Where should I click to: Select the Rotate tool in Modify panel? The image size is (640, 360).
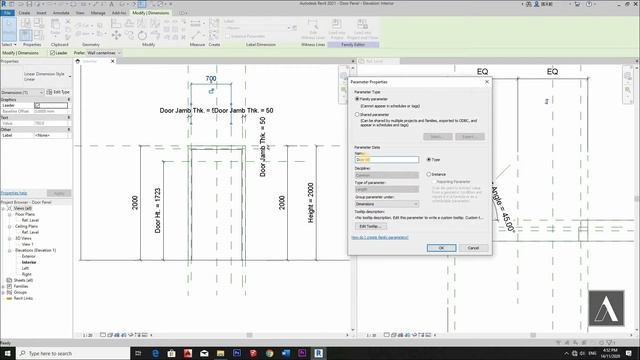click(x=142, y=36)
